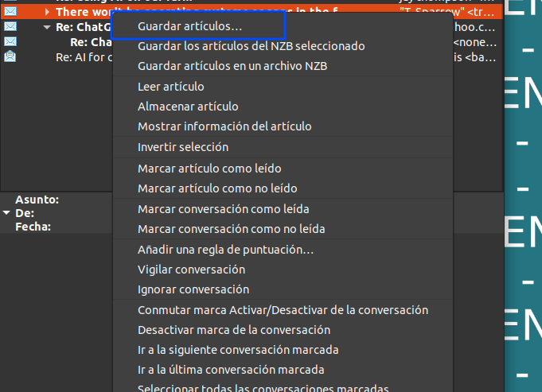Select the indented 'Re: Cha' reply row
542x392 pixels.
click(92, 42)
